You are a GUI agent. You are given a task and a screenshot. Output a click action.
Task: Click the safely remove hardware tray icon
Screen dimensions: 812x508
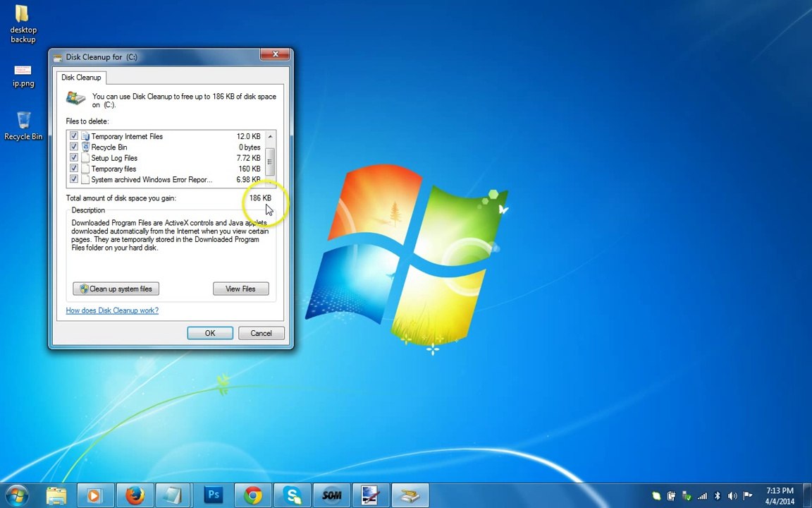(x=671, y=496)
